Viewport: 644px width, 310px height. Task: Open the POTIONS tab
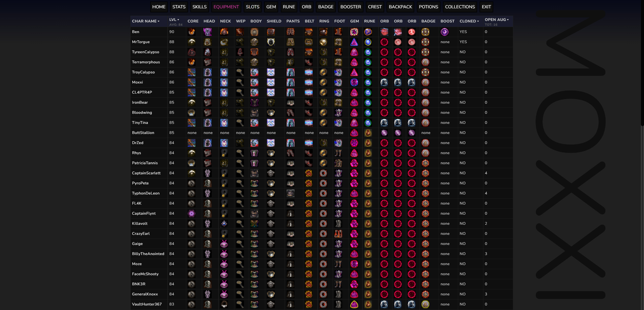click(x=429, y=7)
